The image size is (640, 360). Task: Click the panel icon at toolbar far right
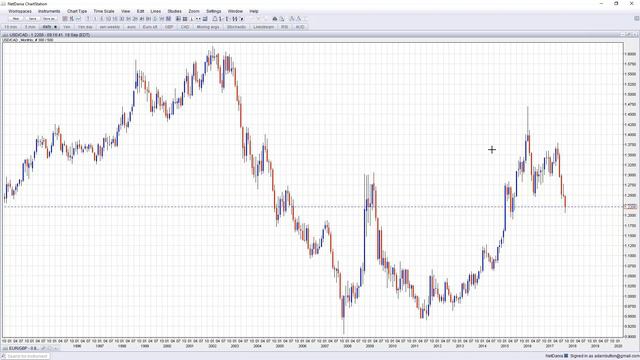click(636, 19)
